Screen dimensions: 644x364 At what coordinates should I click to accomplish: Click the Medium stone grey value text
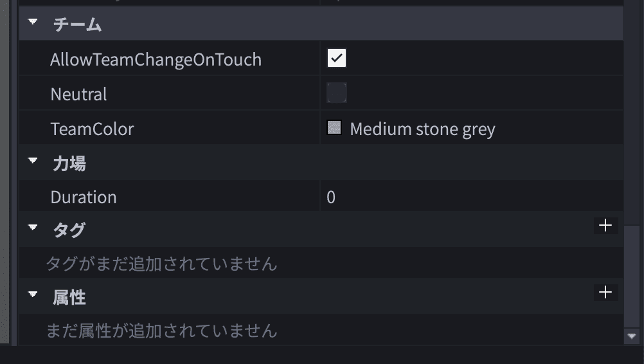coord(422,129)
